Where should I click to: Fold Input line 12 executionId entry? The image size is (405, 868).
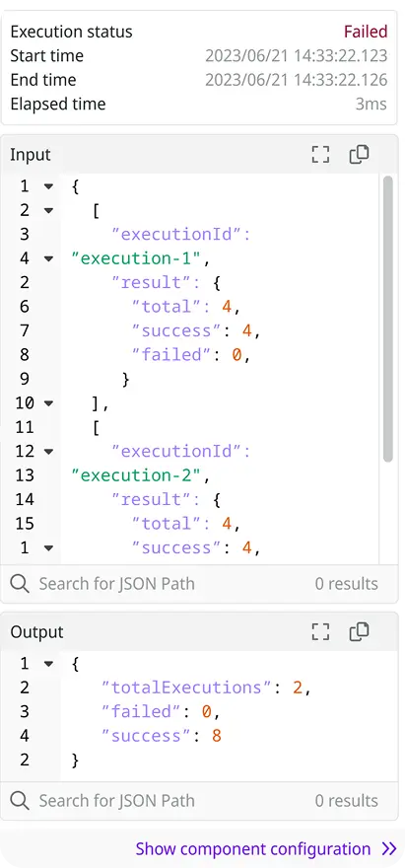(x=48, y=452)
